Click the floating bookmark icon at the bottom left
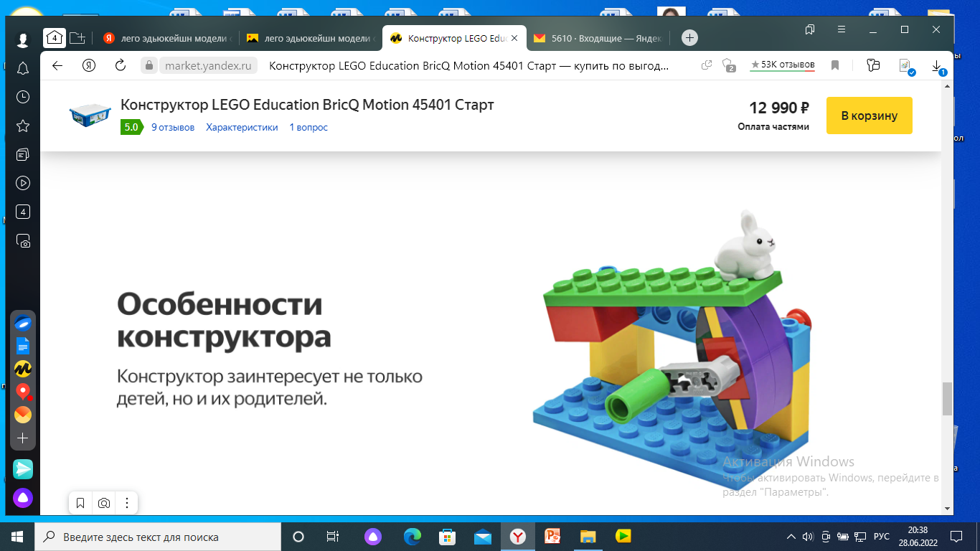The image size is (980, 551). [80, 503]
